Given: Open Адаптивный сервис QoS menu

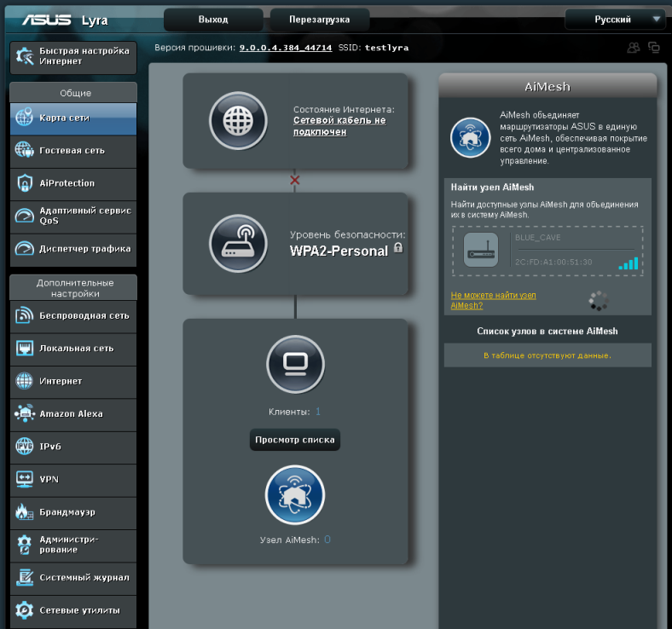Looking at the screenshot, I should coord(73,217).
